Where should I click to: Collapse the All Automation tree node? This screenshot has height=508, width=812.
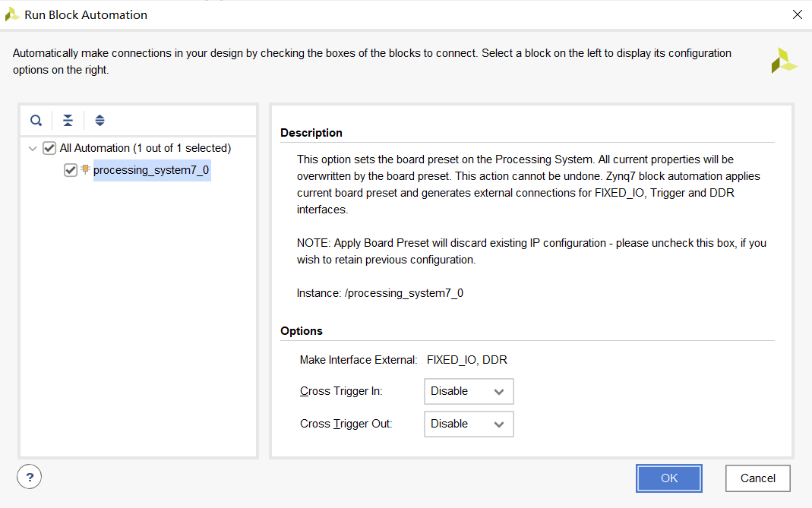click(33, 148)
